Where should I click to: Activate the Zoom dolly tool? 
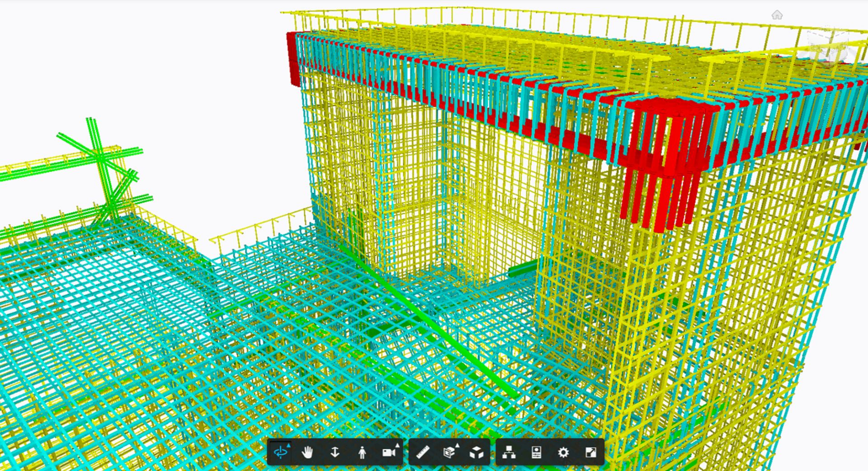click(x=335, y=452)
